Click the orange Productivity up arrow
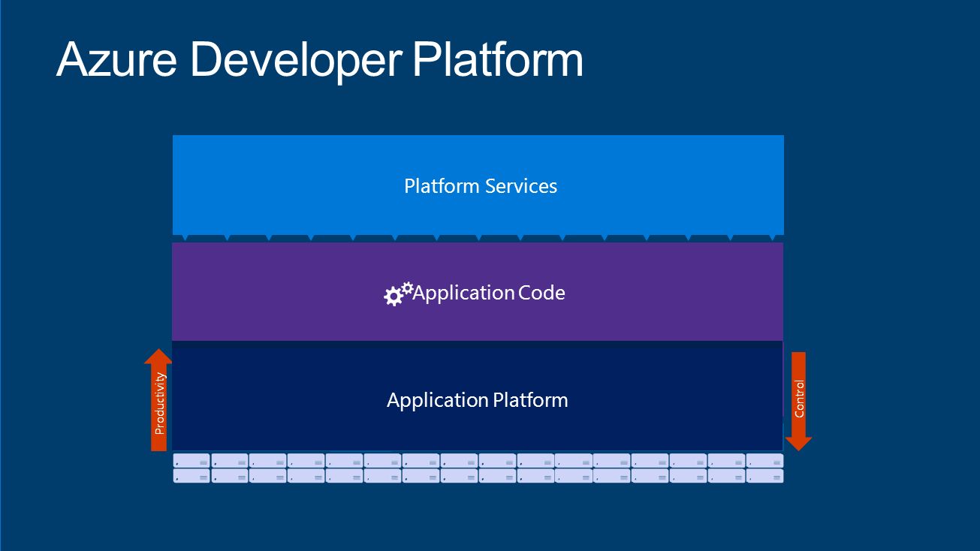 (158, 400)
